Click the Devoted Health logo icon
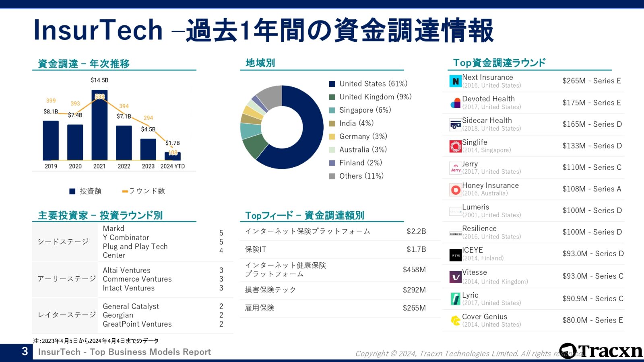Viewport: 644px width, 362px height. [456, 103]
